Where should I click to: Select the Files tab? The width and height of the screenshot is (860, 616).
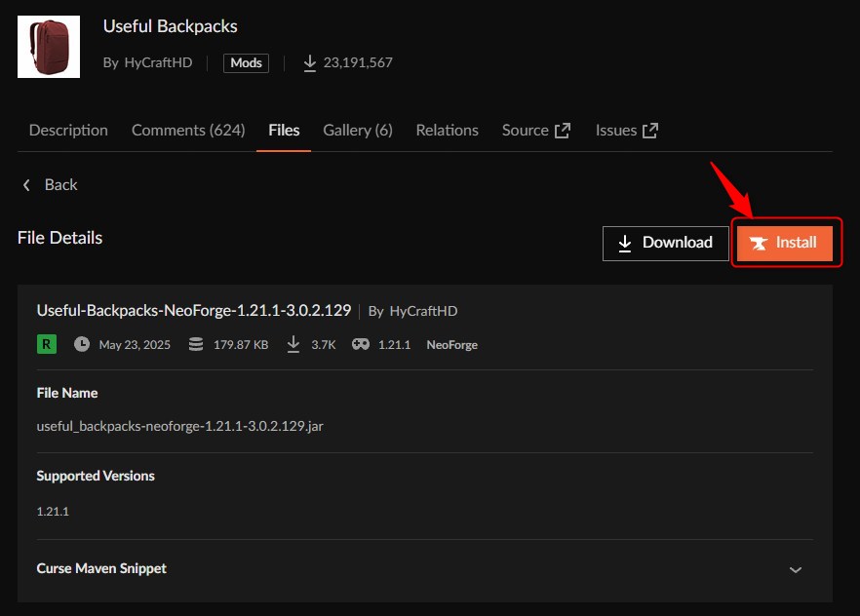pyautogui.click(x=284, y=130)
